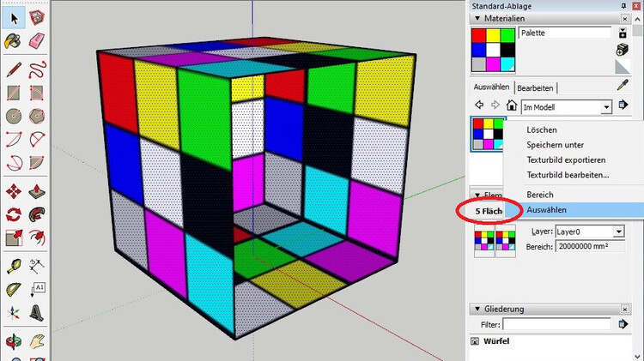Click the front face material swatch

(x=484, y=241)
